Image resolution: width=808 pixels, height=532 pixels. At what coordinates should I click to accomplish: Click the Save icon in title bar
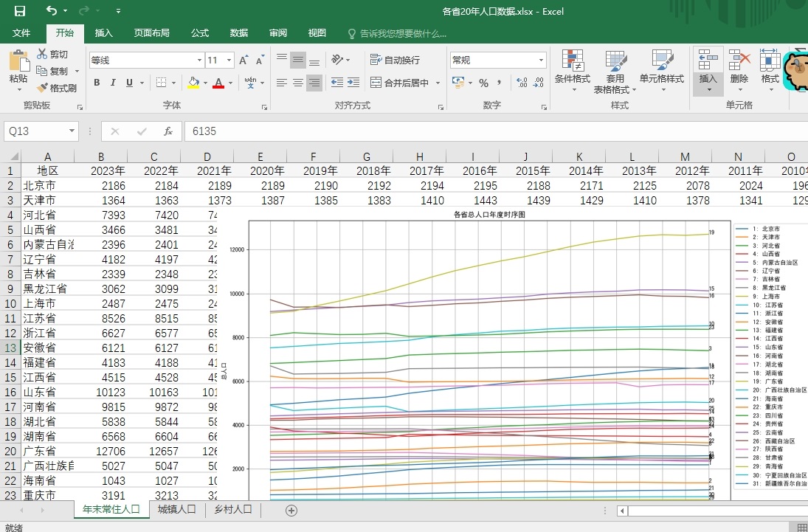[x=20, y=11]
